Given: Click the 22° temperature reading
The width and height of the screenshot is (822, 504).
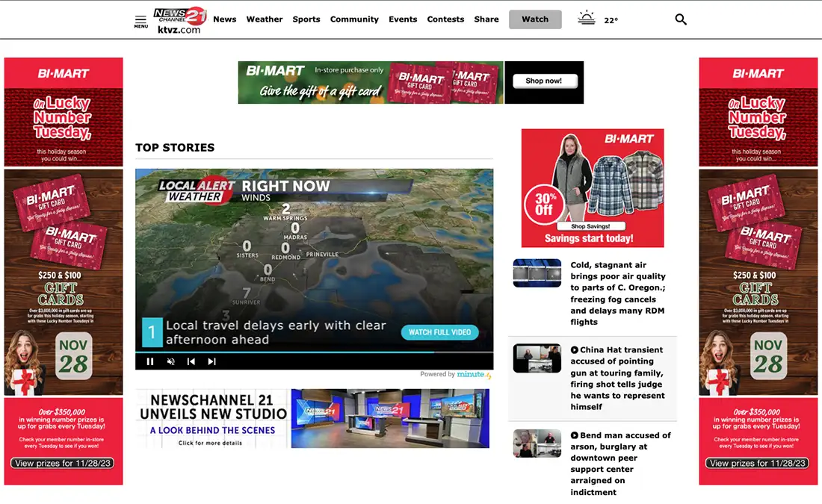Looking at the screenshot, I should point(611,20).
